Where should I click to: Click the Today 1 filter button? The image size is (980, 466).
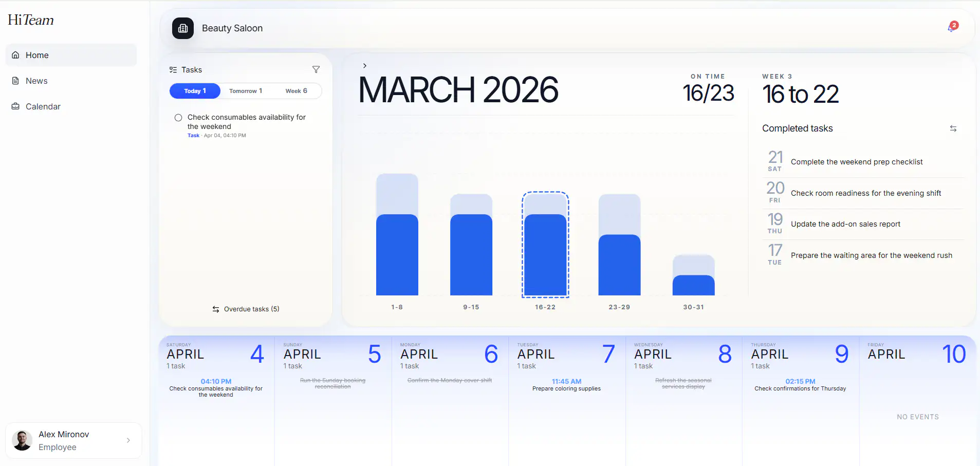195,91
